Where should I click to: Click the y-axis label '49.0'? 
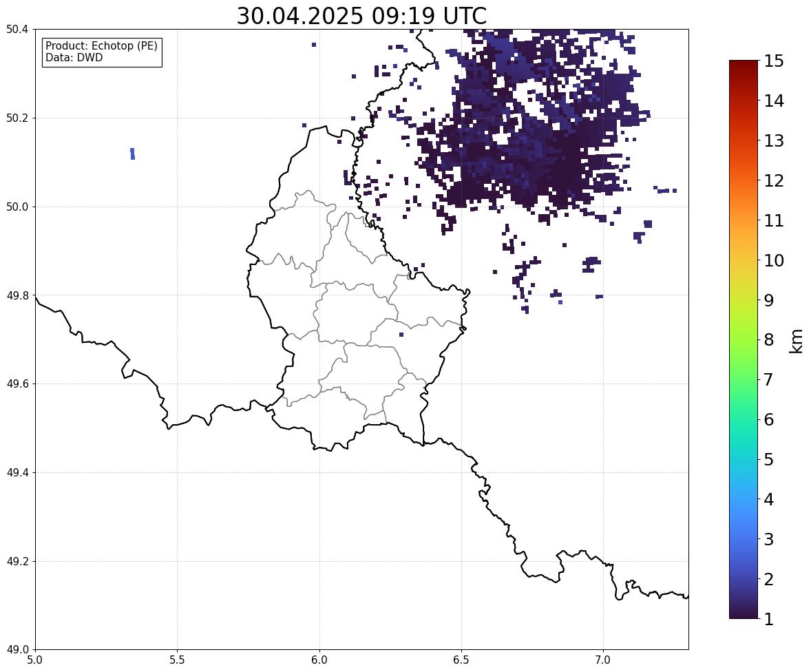coord(17,650)
